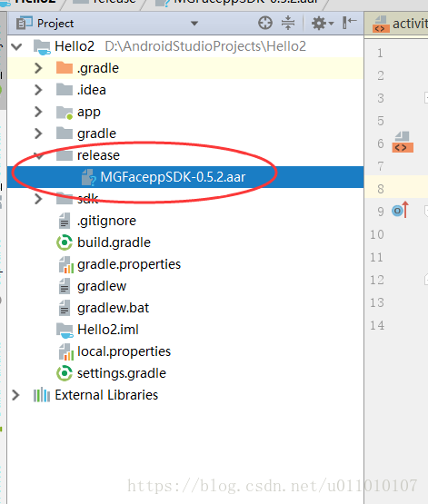Collapse the Hello2 project root

tap(16, 46)
